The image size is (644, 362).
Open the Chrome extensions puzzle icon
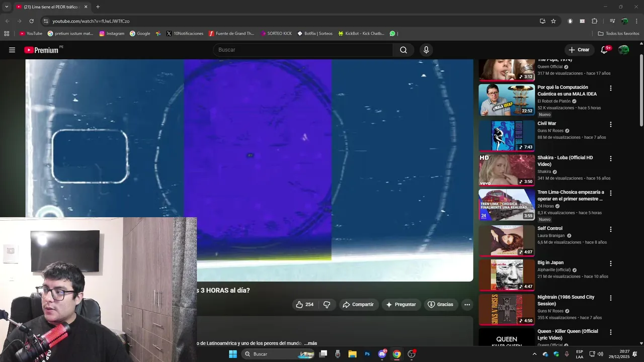pyautogui.click(x=595, y=21)
